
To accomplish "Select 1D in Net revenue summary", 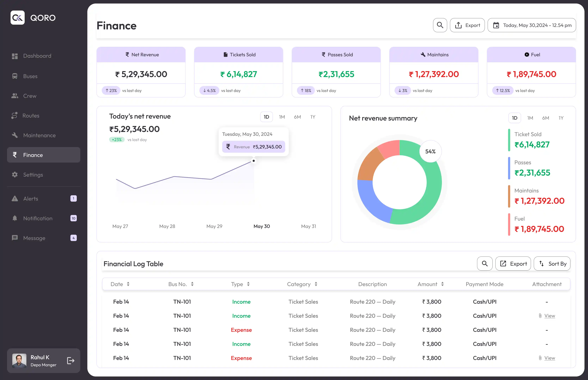I will point(515,118).
